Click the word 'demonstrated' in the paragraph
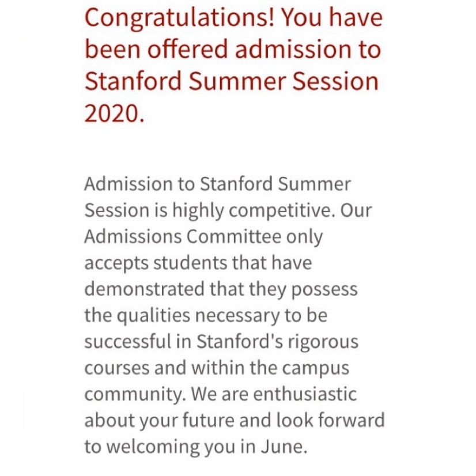Image resolution: width=476 pixels, height=476 pixels. click(x=144, y=289)
